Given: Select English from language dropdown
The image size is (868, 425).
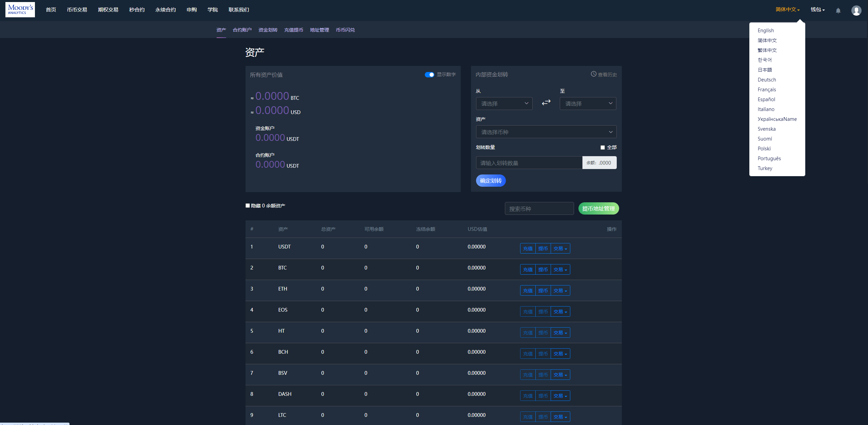Looking at the screenshot, I should coord(766,31).
